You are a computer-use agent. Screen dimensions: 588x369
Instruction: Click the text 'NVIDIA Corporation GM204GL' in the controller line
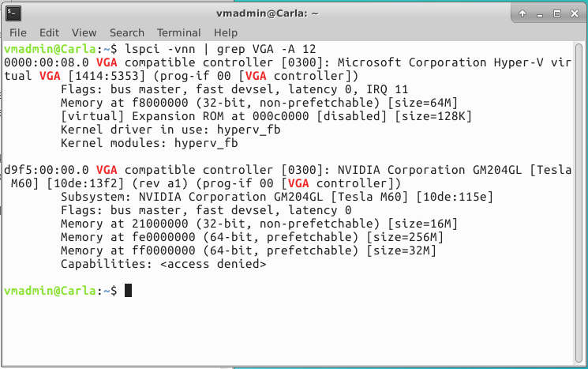click(429, 170)
